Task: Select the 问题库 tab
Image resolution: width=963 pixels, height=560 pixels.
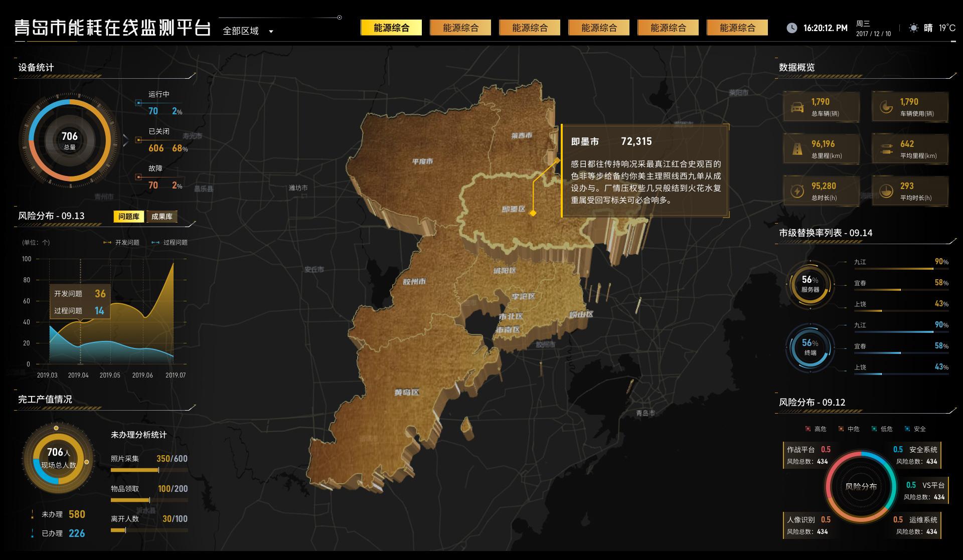Action: [x=129, y=217]
